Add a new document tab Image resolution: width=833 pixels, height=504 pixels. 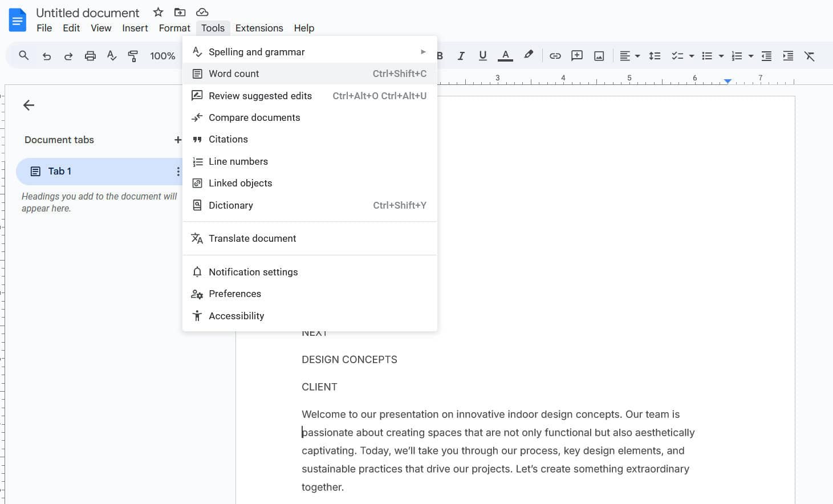[178, 140]
